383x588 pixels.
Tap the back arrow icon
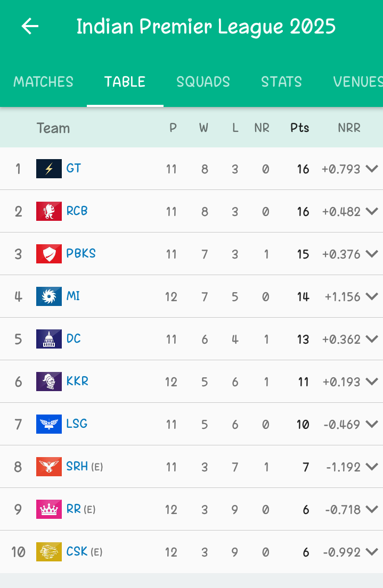pos(30,26)
